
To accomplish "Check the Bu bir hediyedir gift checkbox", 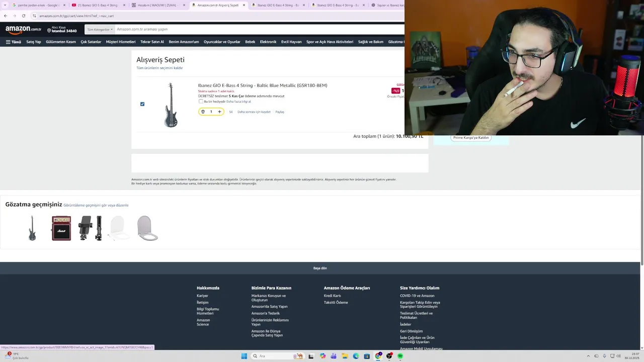I will click(201, 102).
